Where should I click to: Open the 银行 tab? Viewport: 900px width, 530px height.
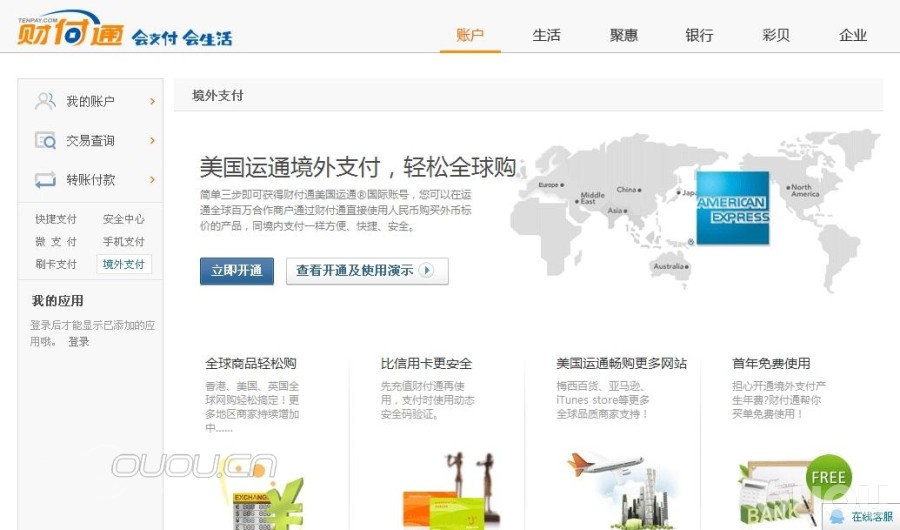(699, 35)
